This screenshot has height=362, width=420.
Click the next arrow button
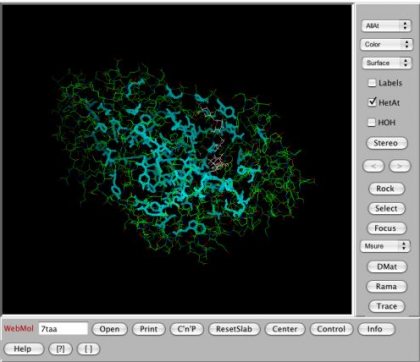[x=400, y=166]
